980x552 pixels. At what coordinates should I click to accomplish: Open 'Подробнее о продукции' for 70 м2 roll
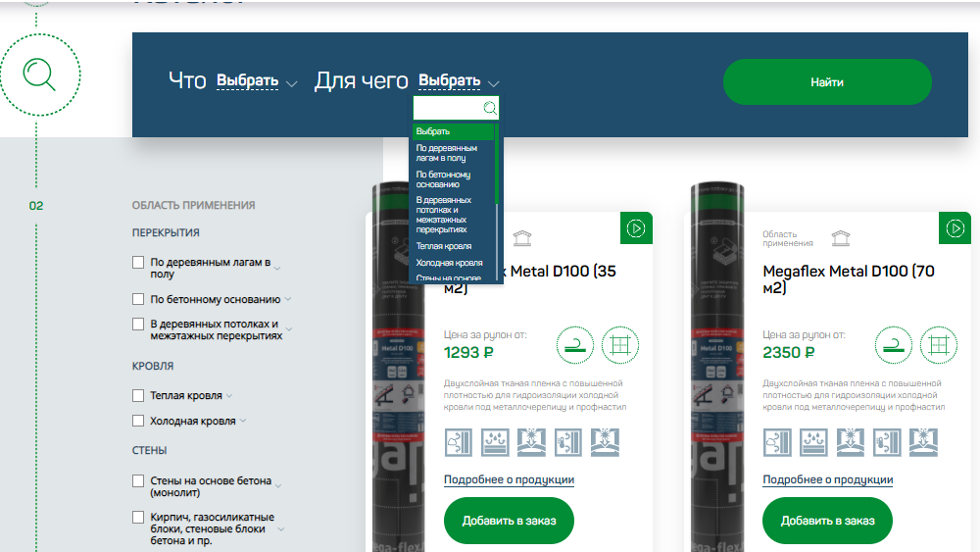pos(827,479)
